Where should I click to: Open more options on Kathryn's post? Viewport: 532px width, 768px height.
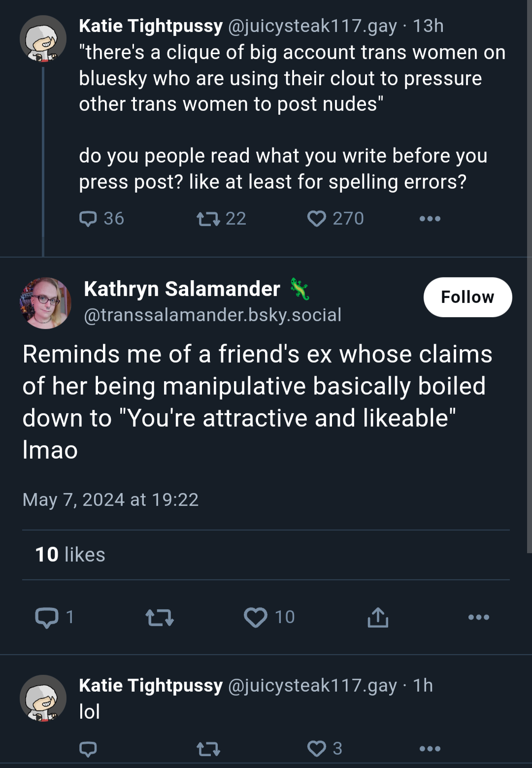click(x=478, y=617)
